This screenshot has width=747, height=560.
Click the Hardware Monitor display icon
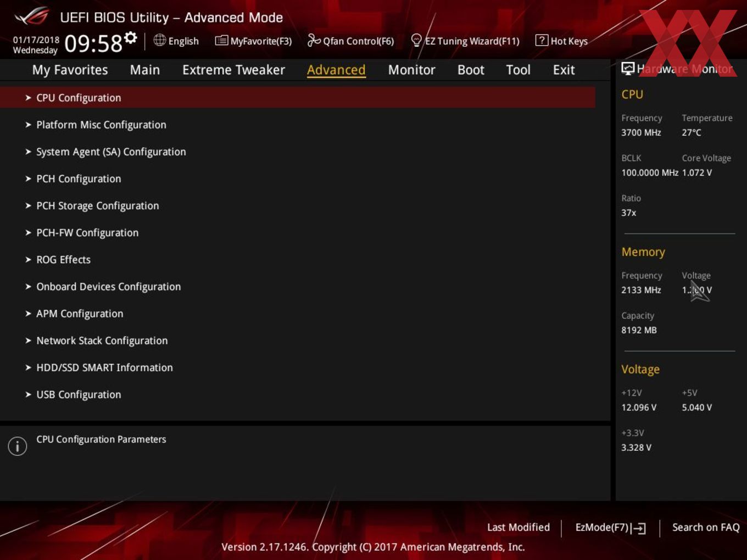tap(628, 69)
